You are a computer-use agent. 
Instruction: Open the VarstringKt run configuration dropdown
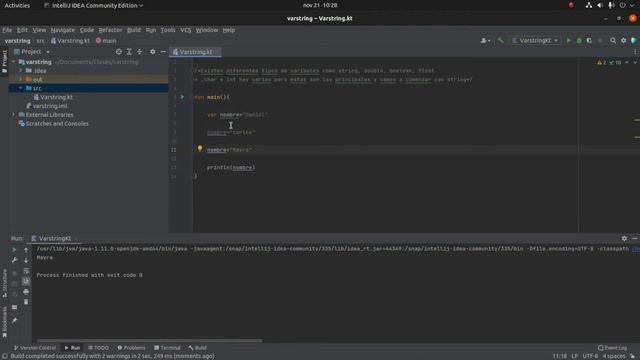[535, 40]
